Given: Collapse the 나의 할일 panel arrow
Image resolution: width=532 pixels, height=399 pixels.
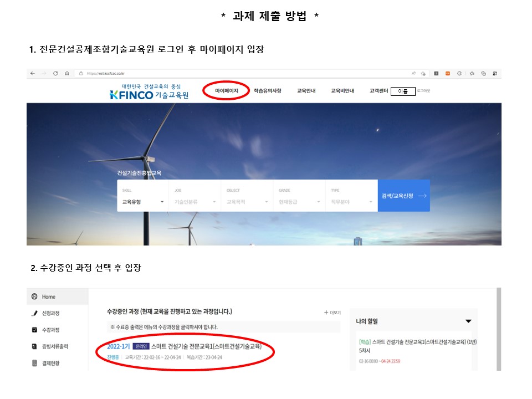Looking at the screenshot, I should [x=468, y=321].
